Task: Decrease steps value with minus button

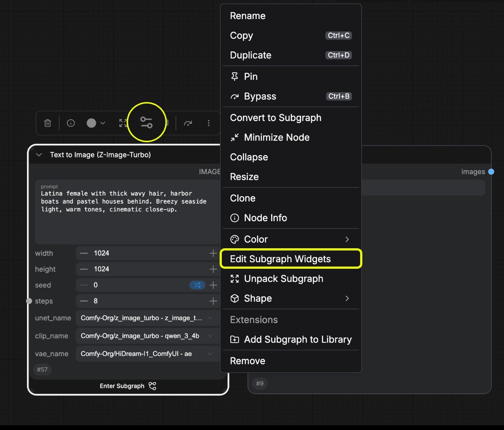Action: pyautogui.click(x=84, y=301)
